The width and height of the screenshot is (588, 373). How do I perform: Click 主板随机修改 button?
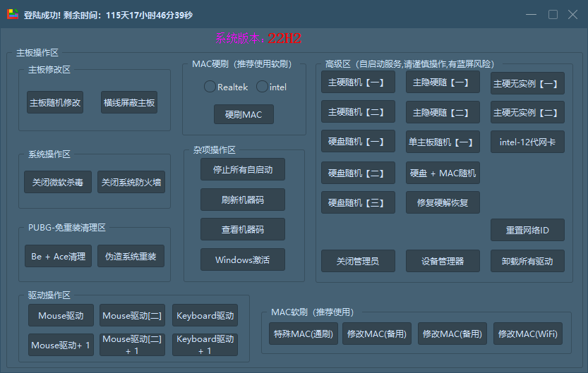click(55, 102)
